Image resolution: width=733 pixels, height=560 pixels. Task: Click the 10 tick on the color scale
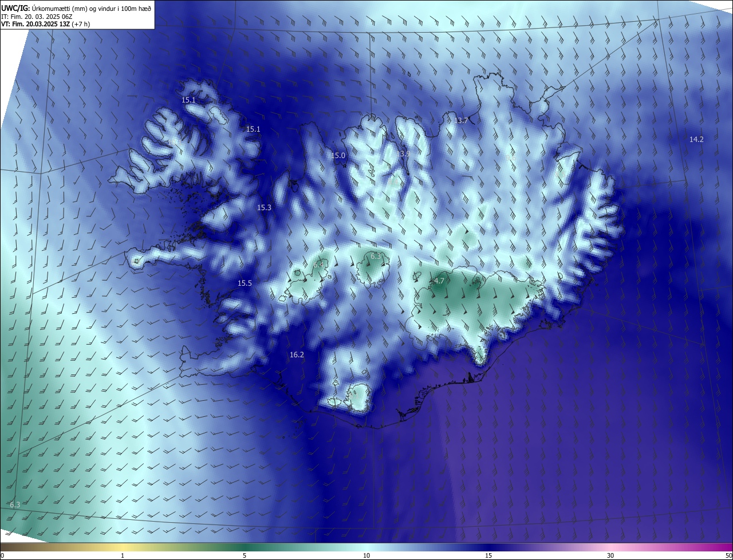(366, 555)
